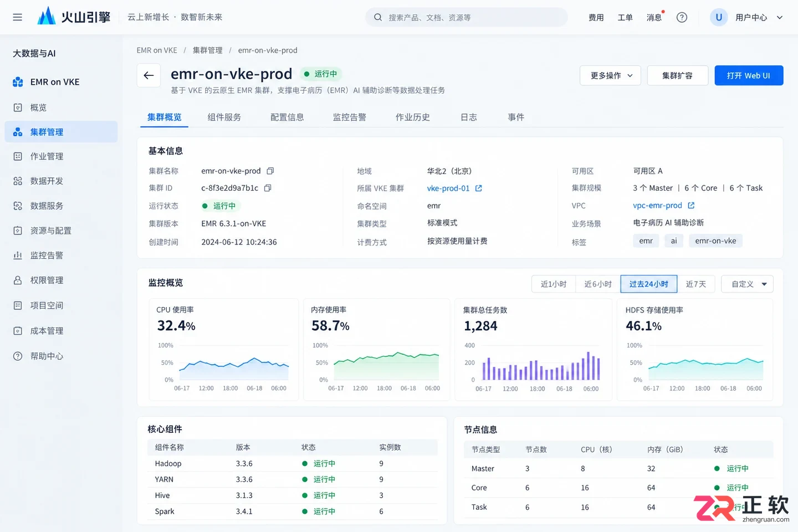Switch to the 日志 tab
The image size is (798, 532).
pyautogui.click(x=469, y=117)
